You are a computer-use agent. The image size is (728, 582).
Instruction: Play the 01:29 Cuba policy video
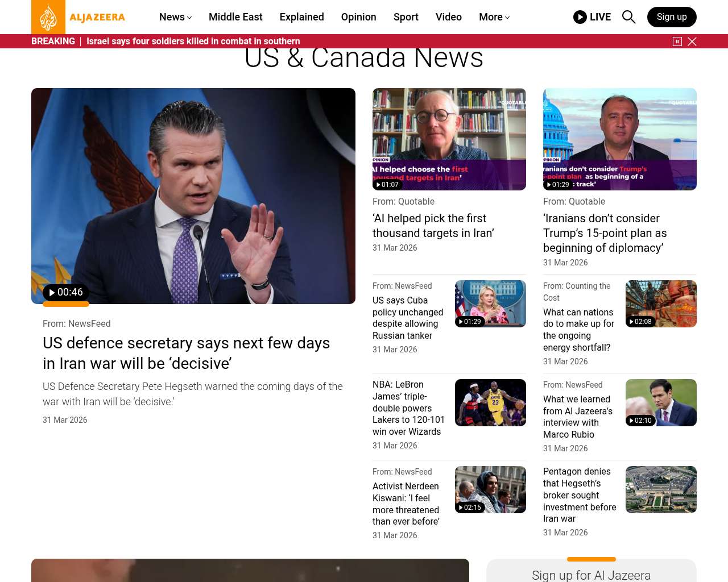pos(470,322)
